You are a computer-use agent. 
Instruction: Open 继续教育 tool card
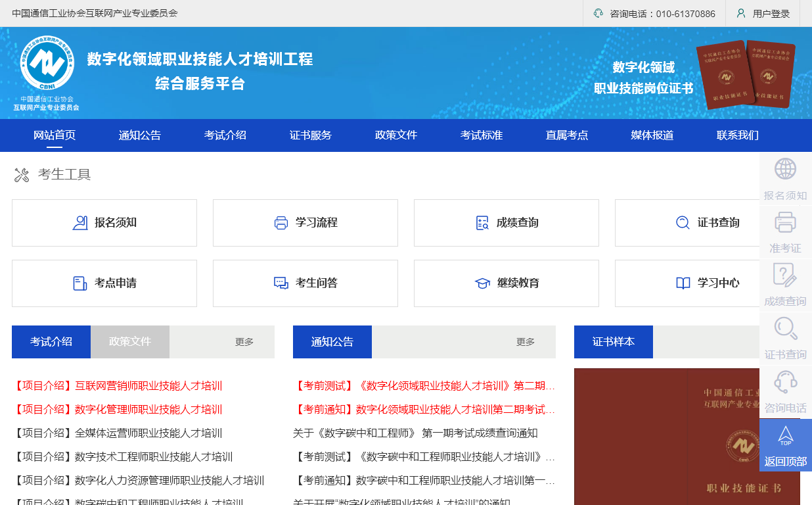click(507, 283)
